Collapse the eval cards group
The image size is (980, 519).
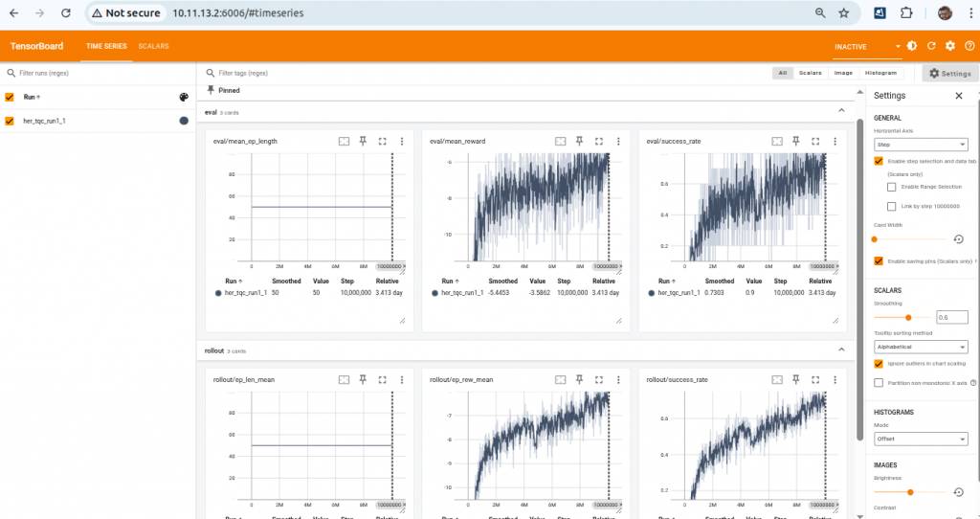(x=841, y=111)
